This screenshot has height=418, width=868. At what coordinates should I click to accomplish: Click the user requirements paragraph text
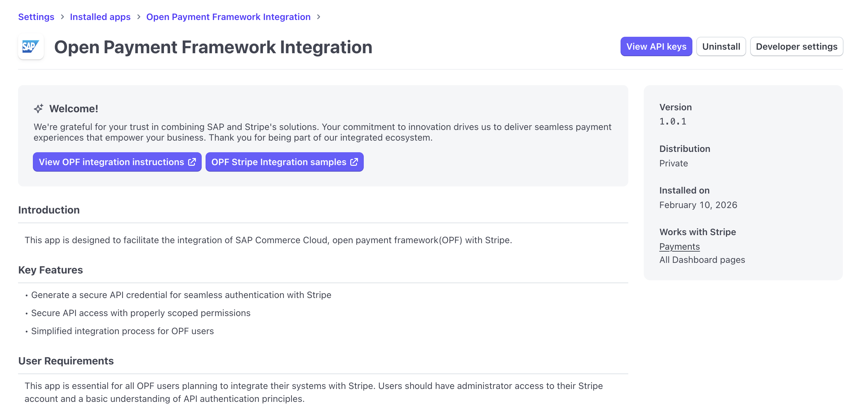[313, 393]
